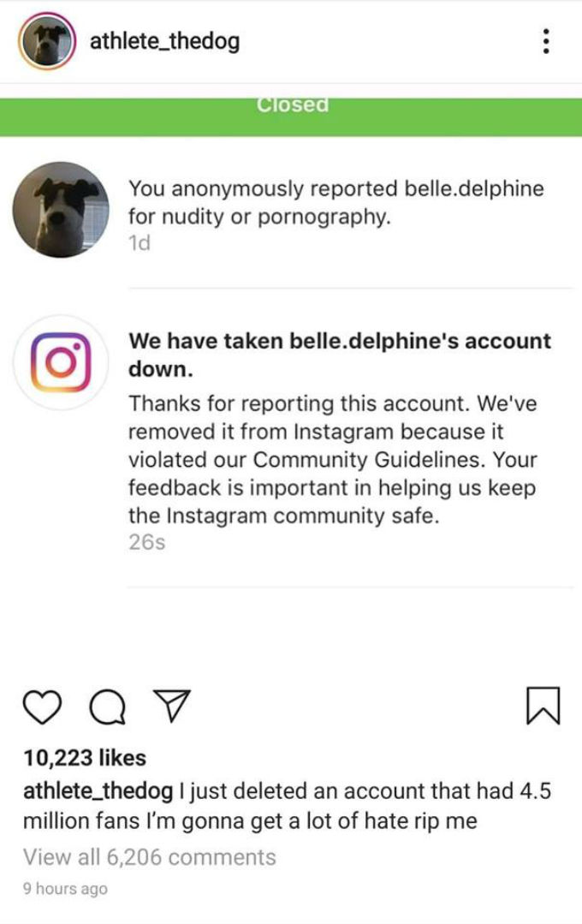This screenshot has height=924, width=582.
Task: Tap the dog avatar beside the report message
Action: [62, 210]
